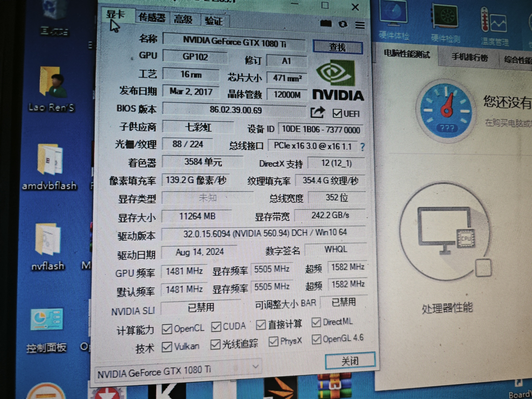Toggle the PhysX checkbox
The height and width of the screenshot is (399, 532).
click(x=273, y=342)
